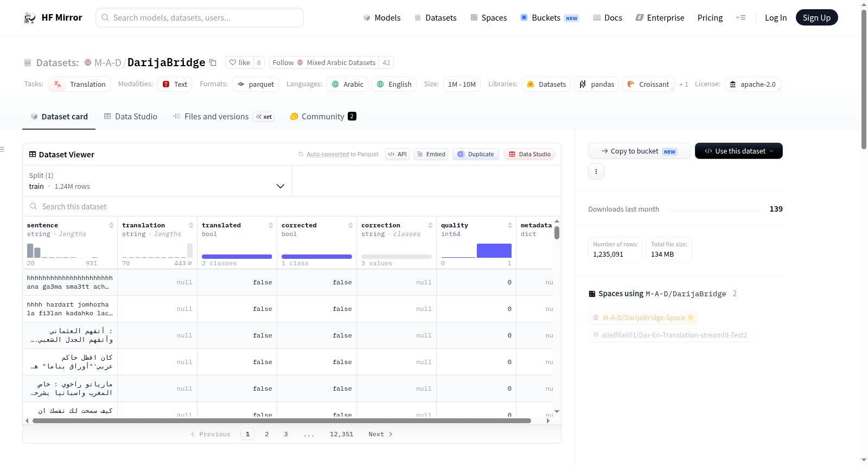Click the M-A-D organization name link
Screen dimensions: 868x465
108,63
